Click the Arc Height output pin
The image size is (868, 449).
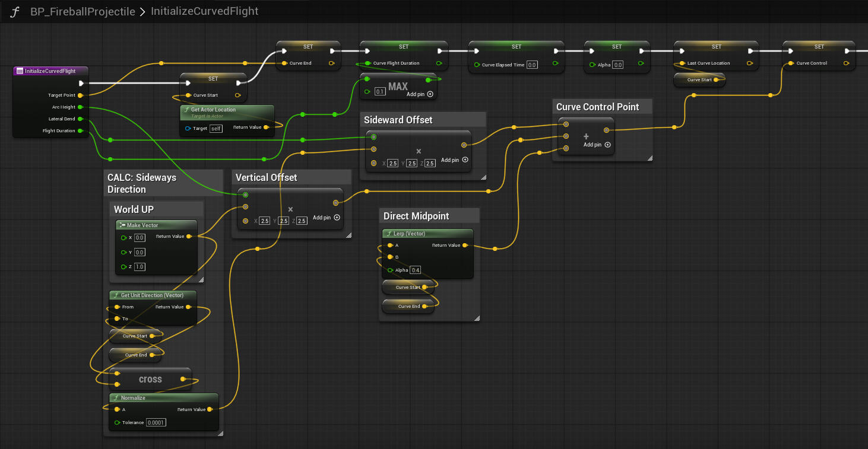click(80, 107)
